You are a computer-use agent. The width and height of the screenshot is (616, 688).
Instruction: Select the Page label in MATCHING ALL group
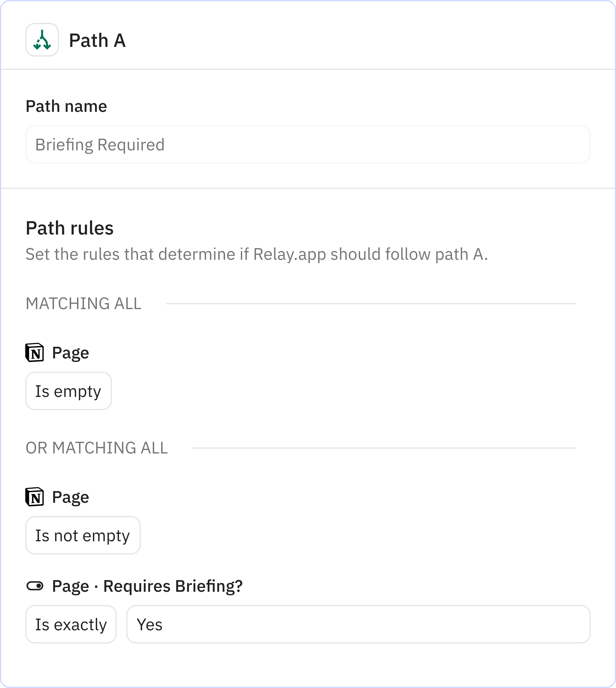click(70, 353)
